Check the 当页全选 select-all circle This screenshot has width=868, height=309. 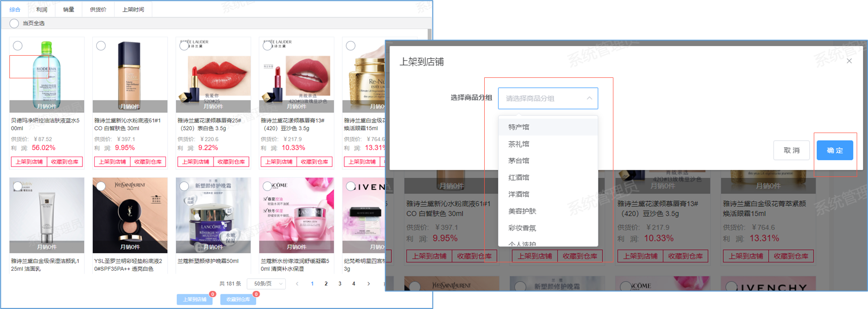14,23
